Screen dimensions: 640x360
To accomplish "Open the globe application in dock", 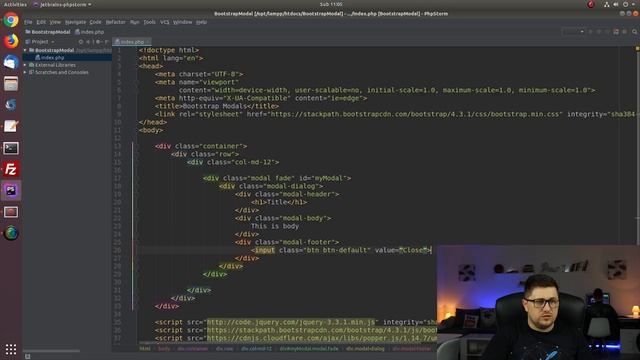I will pyautogui.click(x=11, y=233).
